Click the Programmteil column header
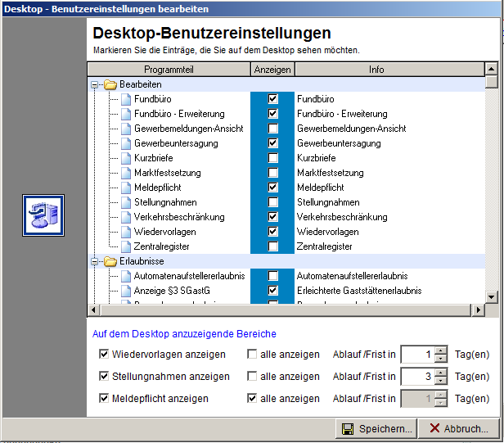This screenshot has width=504, height=443. point(169,70)
